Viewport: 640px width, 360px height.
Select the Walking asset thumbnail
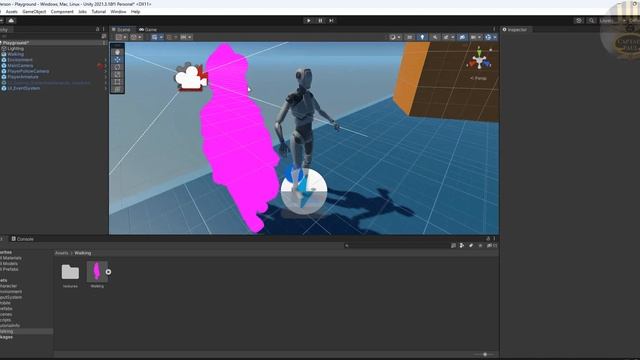point(97,272)
